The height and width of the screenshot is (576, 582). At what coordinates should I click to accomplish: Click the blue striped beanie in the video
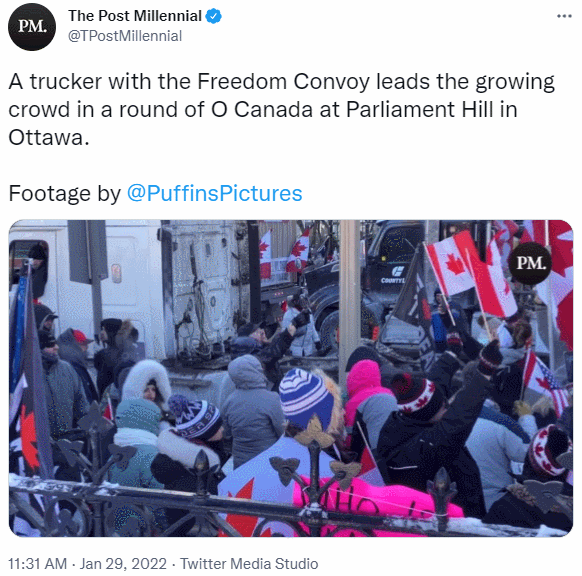coord(305,397)
